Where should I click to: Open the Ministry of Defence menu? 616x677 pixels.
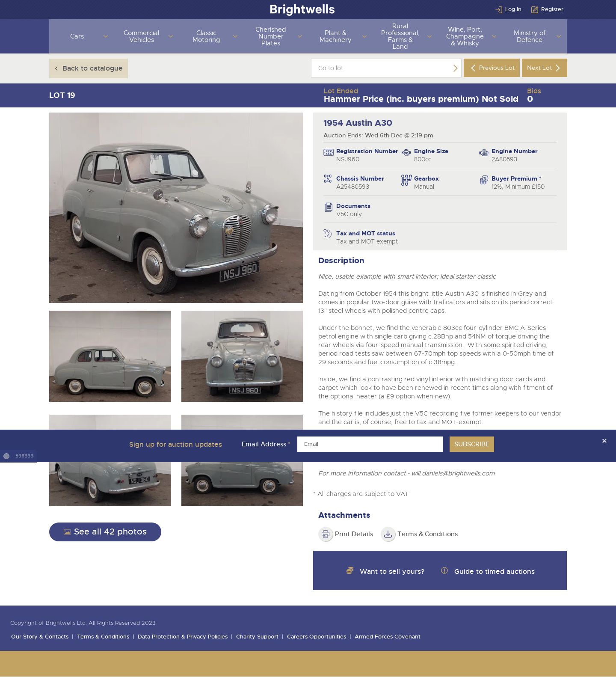point(530,36)
